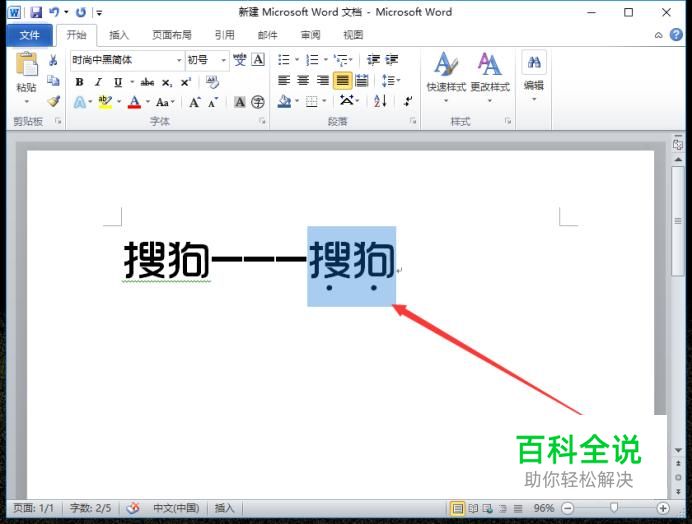Switch to the Mailings (邮件) tab
The height and width of the screenshot is (524, 692).
[x=267, y=35]
